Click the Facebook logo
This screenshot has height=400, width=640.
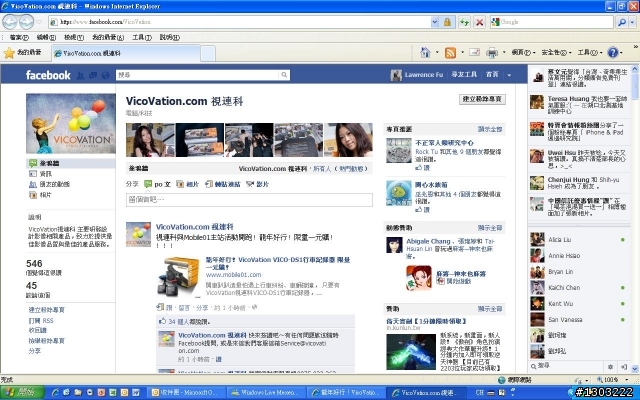tap(48, 75)
